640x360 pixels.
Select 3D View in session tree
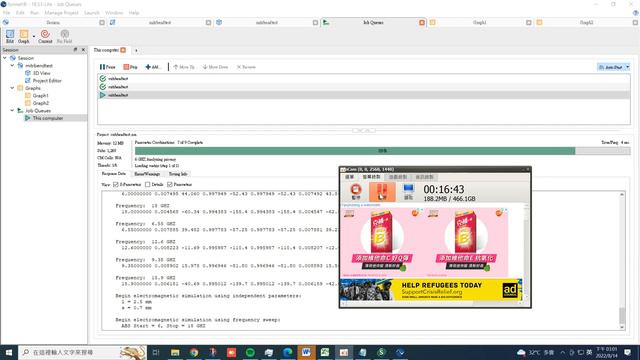41,73
